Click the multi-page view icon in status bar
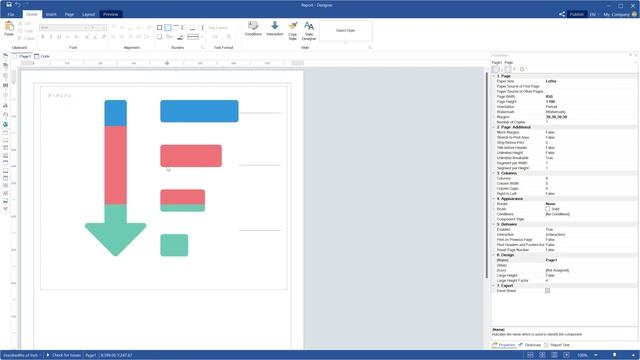 [x=542, y=355]
